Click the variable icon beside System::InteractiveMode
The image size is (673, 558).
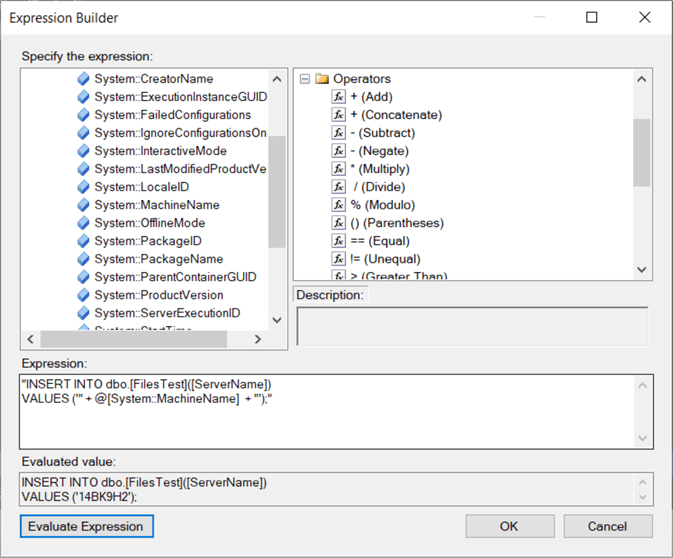(83, 151)
